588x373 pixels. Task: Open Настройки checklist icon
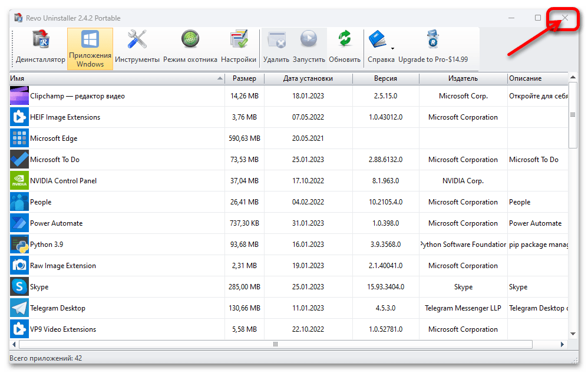(x=239, y=39)
